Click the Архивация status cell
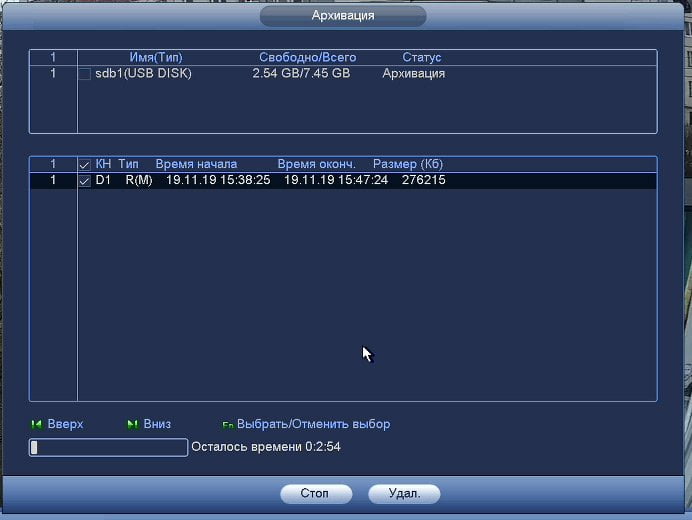This screenshot has height=520, width=692. (414, 73)
